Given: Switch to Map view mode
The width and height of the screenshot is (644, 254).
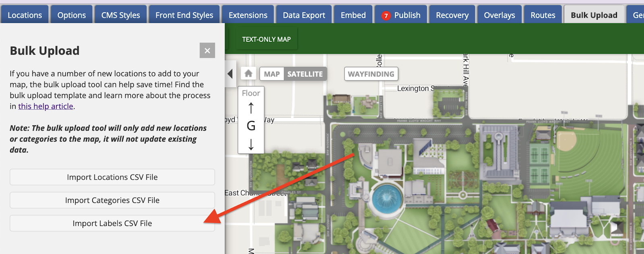Looking at the screenshot, I should point(272,74).
